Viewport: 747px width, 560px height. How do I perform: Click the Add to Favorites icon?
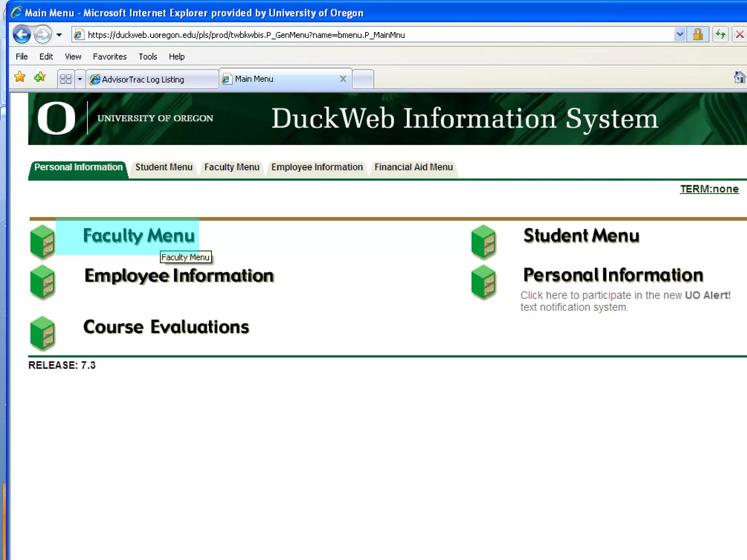(40, 77)
